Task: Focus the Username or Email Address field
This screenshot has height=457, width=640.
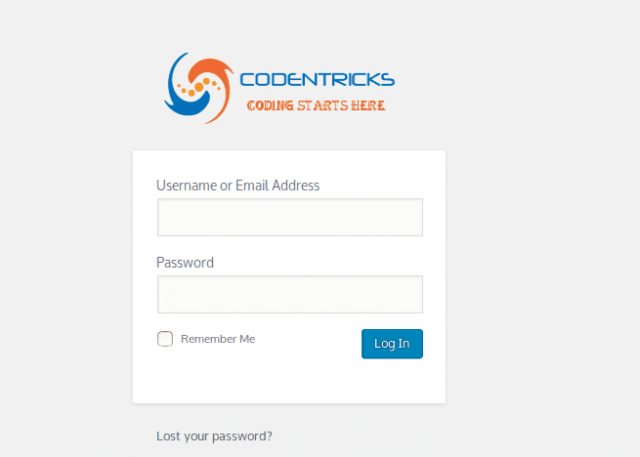Action: pos(289,217)
